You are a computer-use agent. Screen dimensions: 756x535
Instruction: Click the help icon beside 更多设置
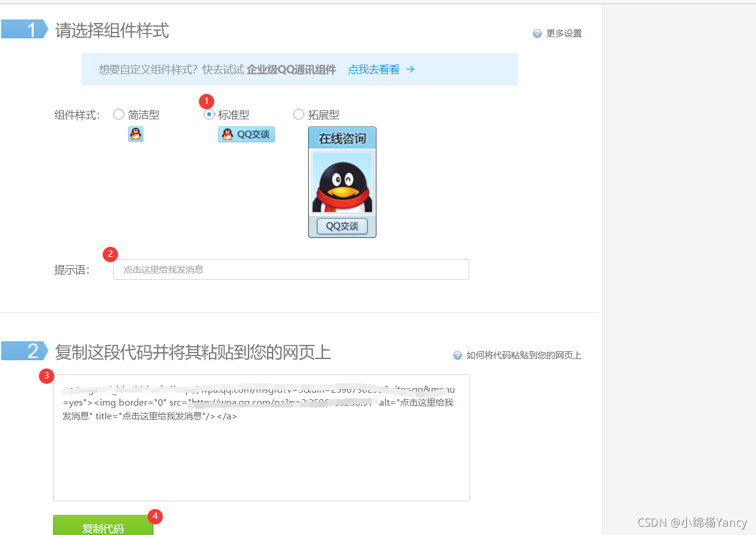[537, 34]
